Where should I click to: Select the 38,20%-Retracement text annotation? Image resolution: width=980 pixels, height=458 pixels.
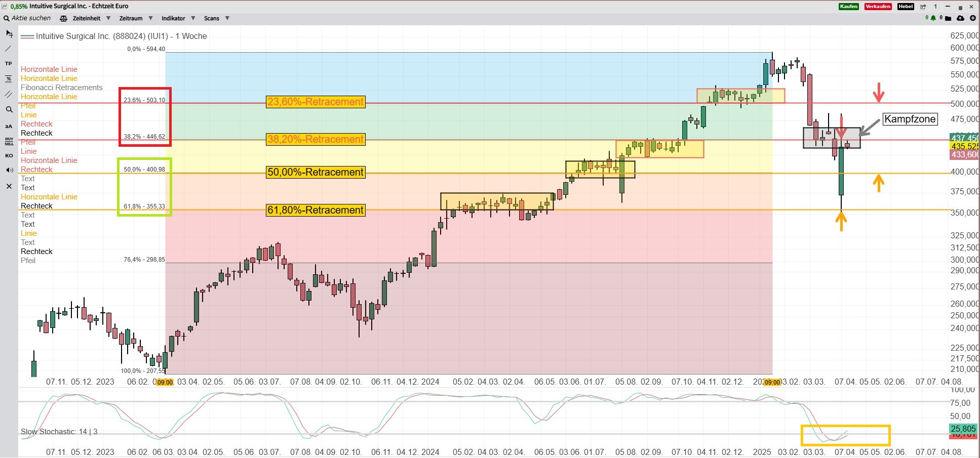[x=316, y=139]
